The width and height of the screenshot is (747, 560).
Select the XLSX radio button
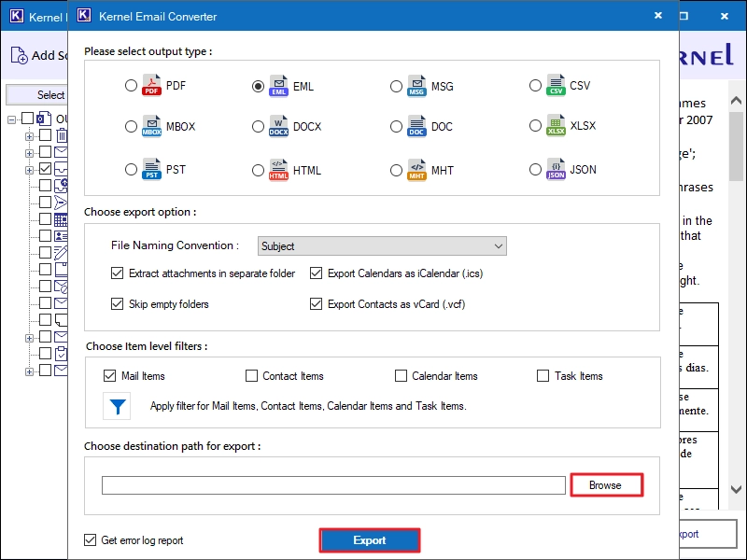(535, 126)
